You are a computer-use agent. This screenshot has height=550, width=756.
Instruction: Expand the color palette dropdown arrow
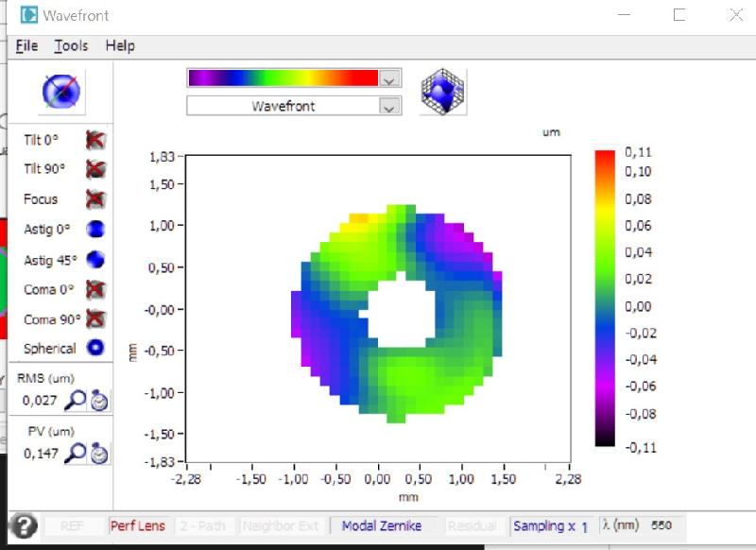point(389,78)
